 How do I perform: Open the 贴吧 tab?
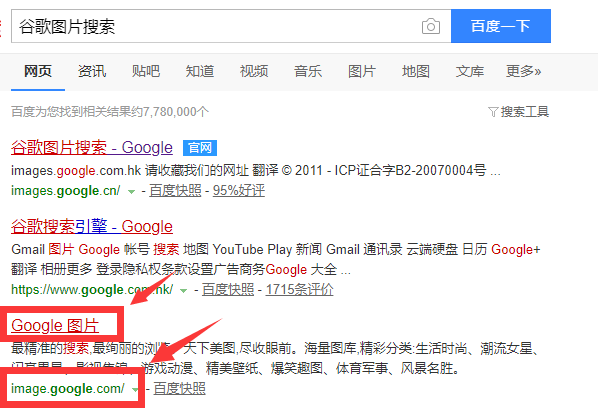[x=146, y=71]
